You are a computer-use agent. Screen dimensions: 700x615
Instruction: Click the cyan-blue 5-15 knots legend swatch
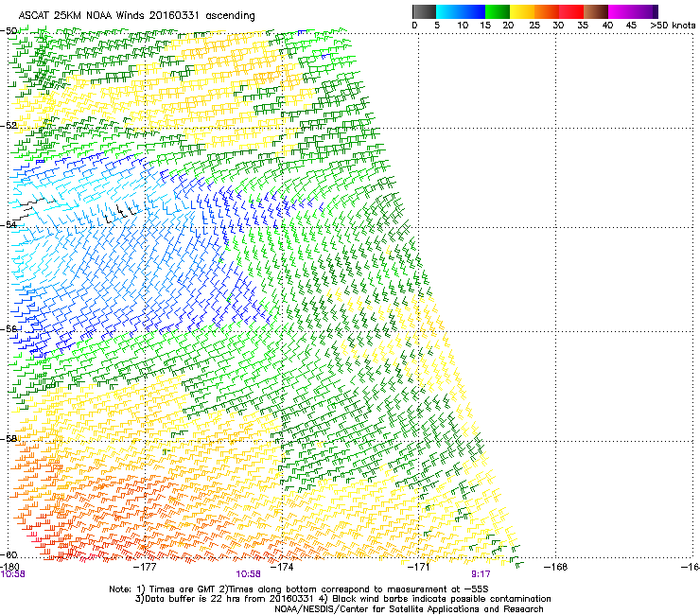461,11
